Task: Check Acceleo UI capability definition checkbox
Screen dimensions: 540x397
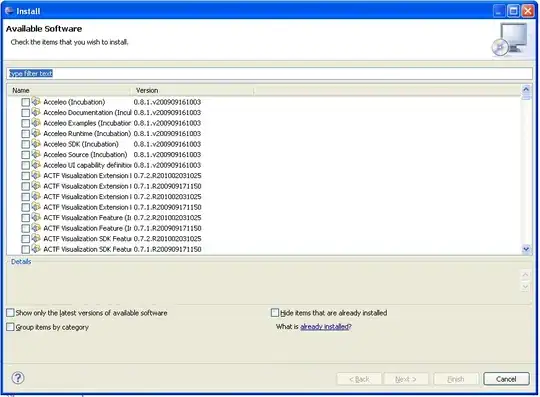Action: click(x=25, y=165)
